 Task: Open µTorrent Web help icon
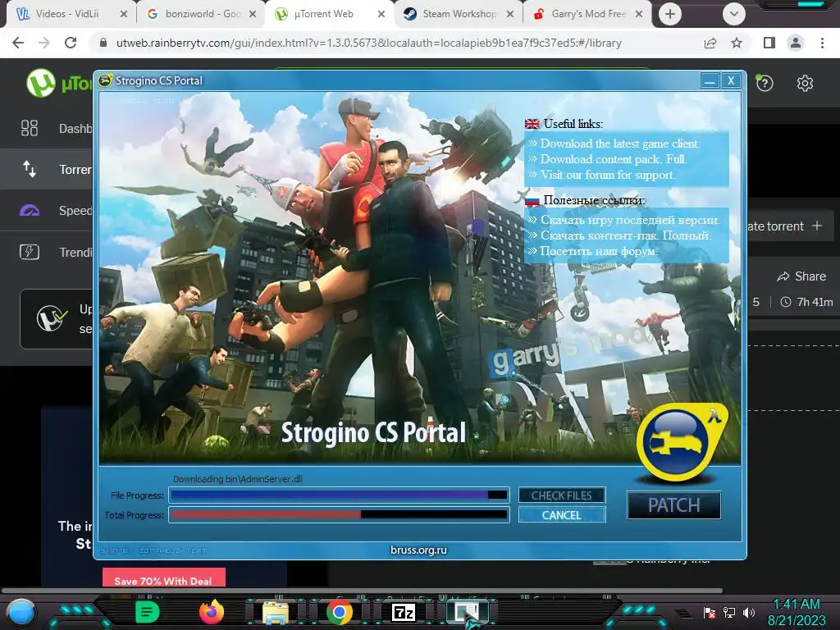pos(765,83)
